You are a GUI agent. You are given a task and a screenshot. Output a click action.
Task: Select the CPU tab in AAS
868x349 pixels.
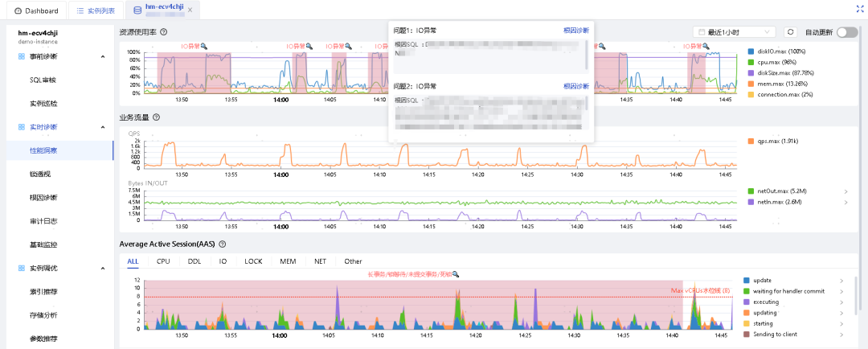163,261
